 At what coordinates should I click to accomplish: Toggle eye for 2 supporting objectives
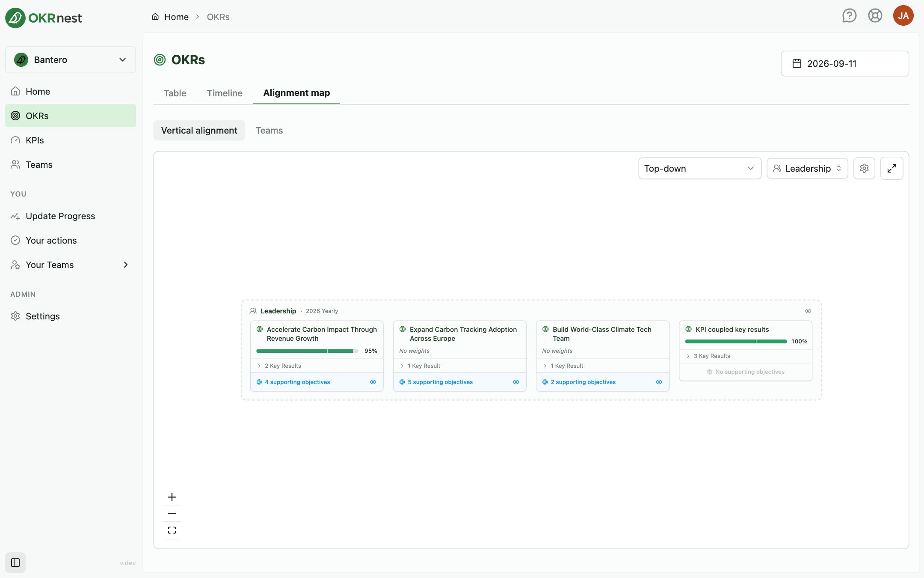tap(659, 382)
